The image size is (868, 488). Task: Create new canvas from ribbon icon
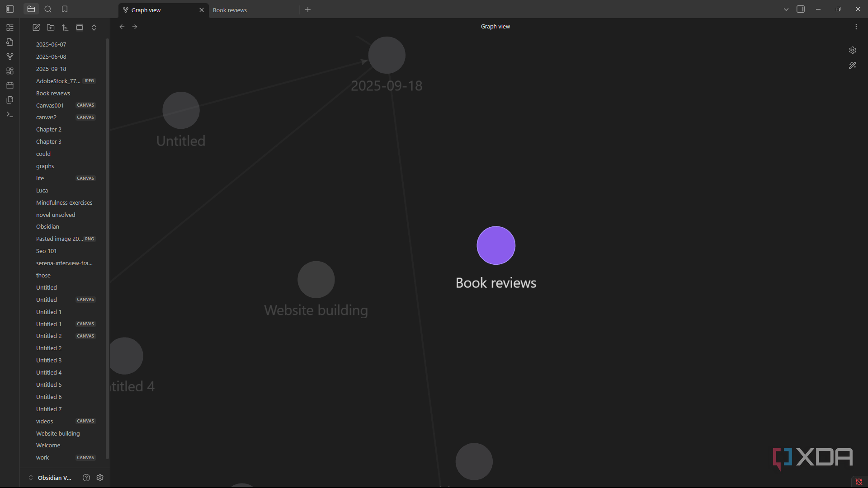10,71
